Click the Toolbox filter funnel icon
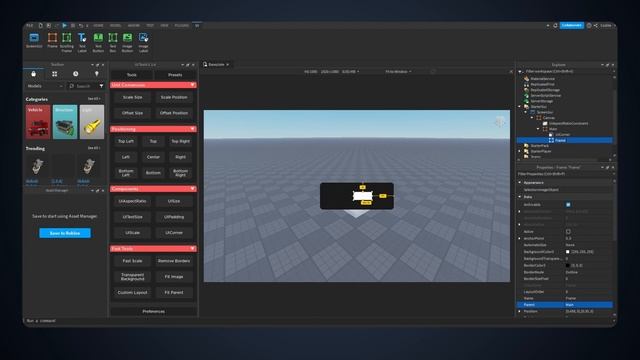Screen dimensions: 640x360 coord(101,86)
